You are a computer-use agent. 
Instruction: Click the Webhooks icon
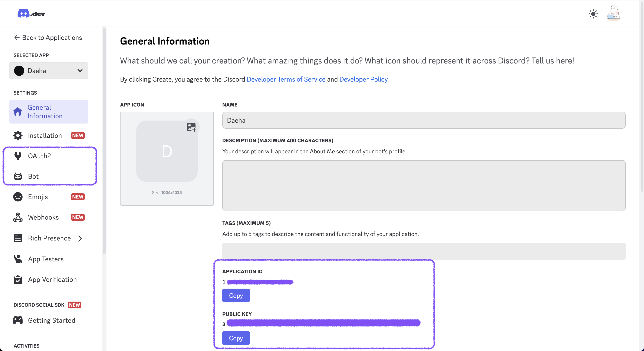[x=18, y=217]
